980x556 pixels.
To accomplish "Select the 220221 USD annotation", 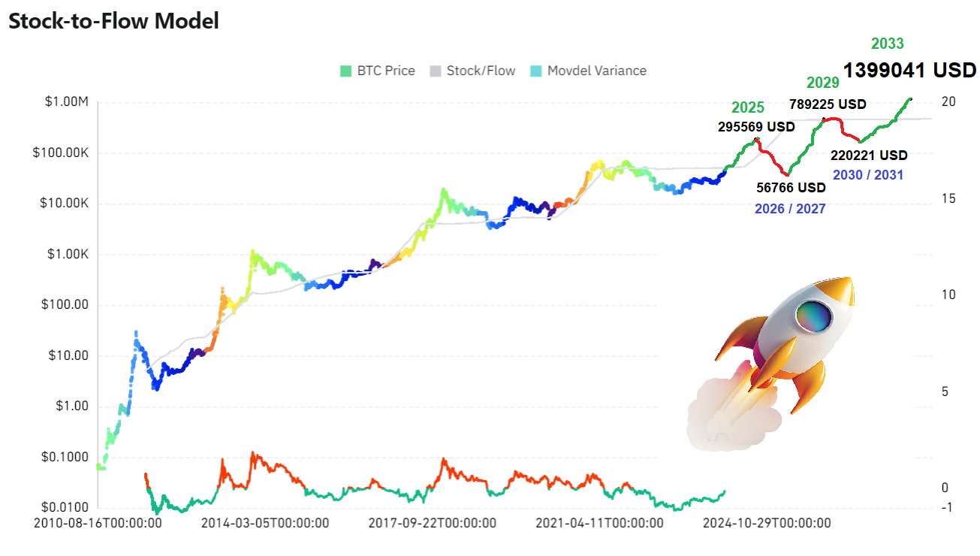I will (870, 156).
